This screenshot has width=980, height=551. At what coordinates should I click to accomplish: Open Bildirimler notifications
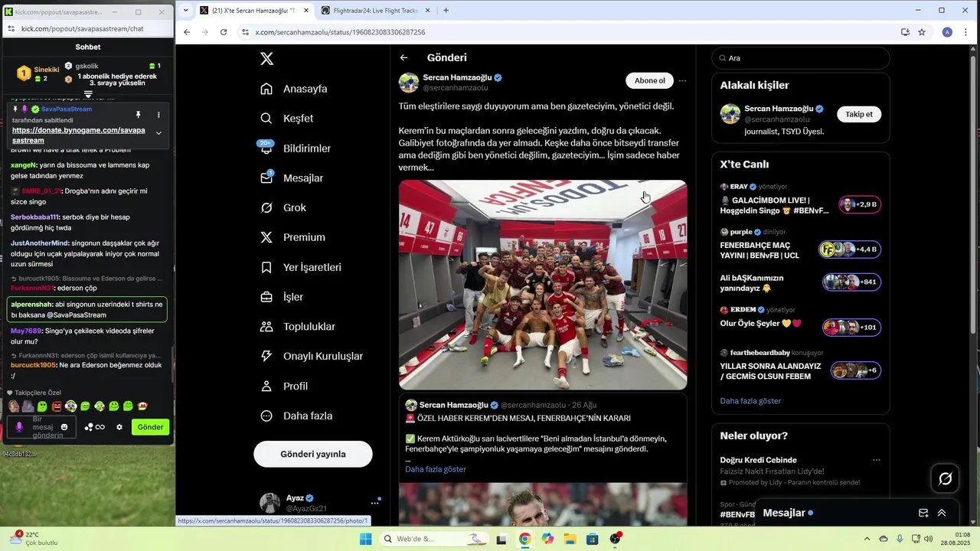296,148
